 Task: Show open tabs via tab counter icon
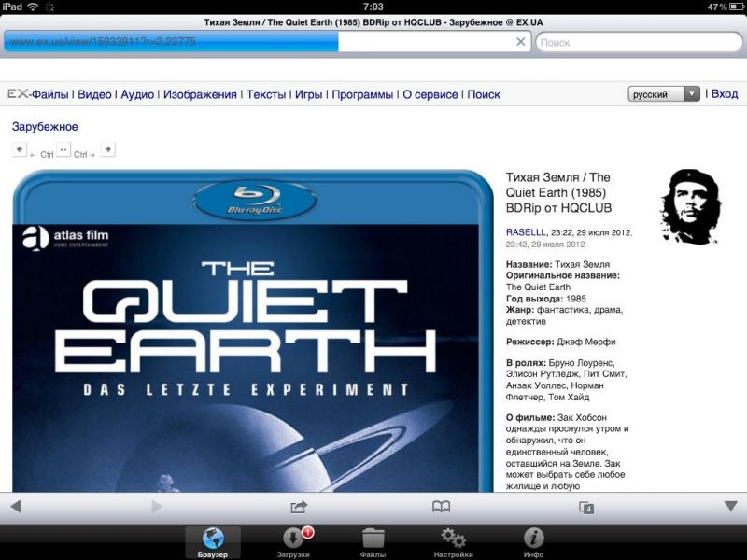click(585, 507)
